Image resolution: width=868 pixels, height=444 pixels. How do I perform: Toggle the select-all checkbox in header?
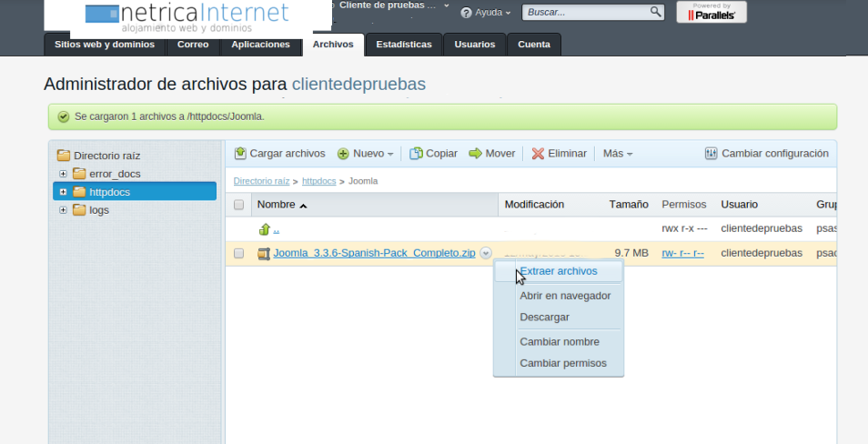pyautogui.click(x=239, y=206)
